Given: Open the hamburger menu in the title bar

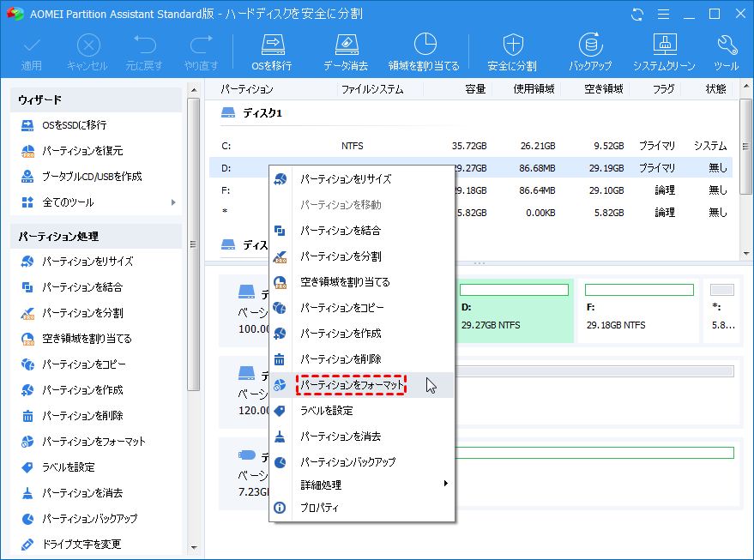Looking at the screenshot, I should [664, 15].
